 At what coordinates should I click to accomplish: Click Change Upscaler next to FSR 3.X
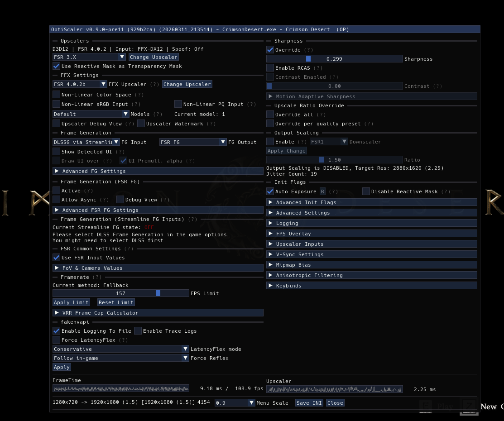click(154, 57)
